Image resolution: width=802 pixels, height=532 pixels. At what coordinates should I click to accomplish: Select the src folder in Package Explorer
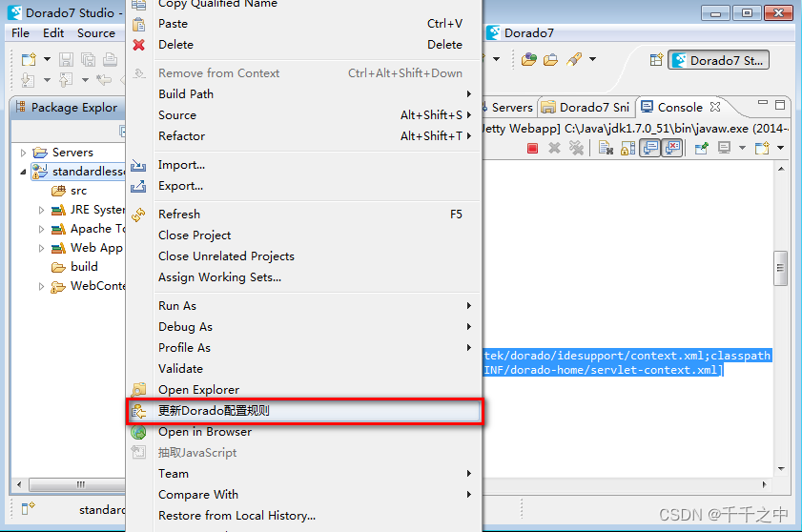coord(69,191)
